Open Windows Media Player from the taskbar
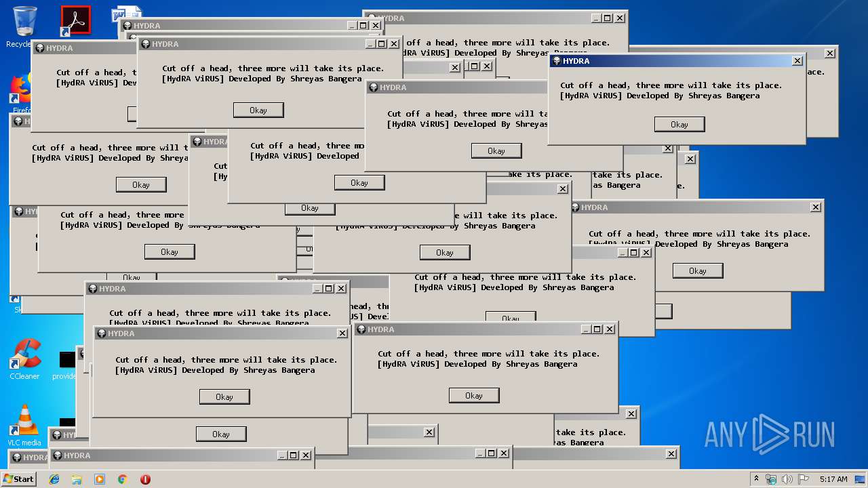This screenshot has width=868, height=488. pos(100,479)
